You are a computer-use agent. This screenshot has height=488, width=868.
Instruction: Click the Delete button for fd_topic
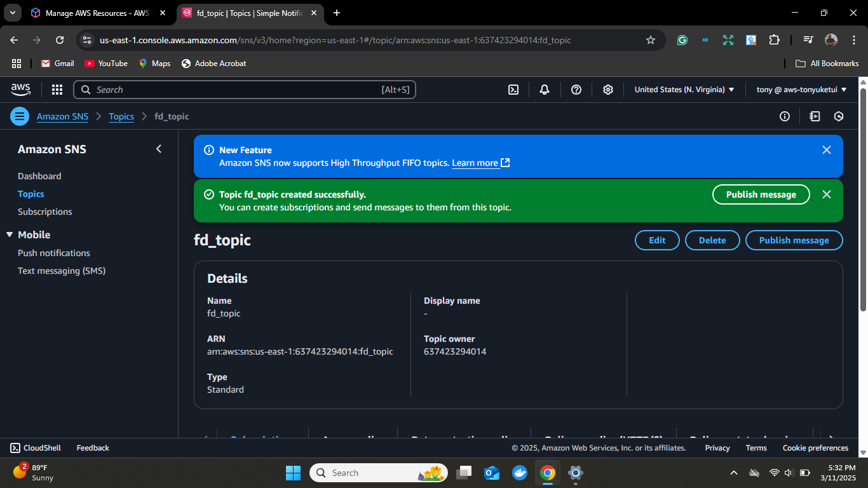712,240
